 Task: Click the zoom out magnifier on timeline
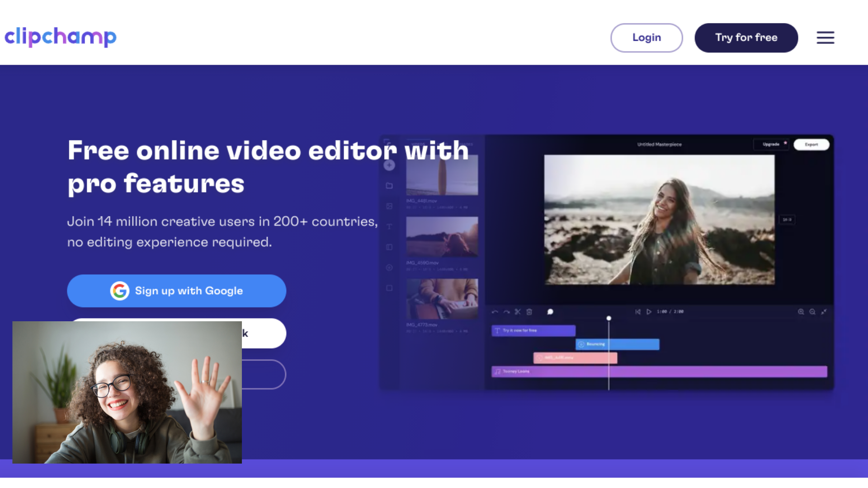pos(812,312)
